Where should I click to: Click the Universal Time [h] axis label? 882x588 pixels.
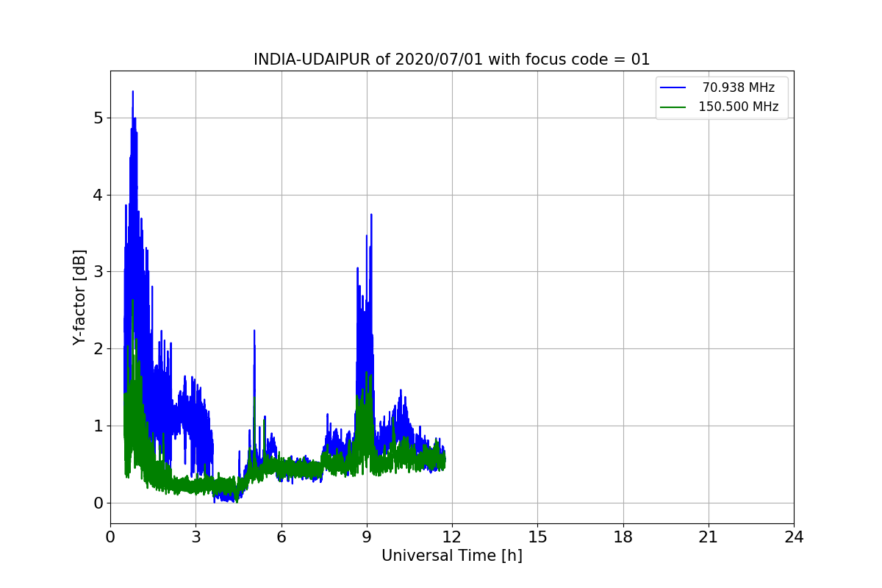[x=452, y=556]
